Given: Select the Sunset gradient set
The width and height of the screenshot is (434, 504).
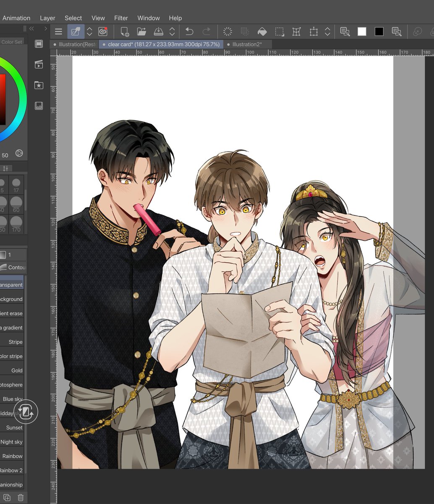Looking at the screenshot, I should (x=13, y=428).
